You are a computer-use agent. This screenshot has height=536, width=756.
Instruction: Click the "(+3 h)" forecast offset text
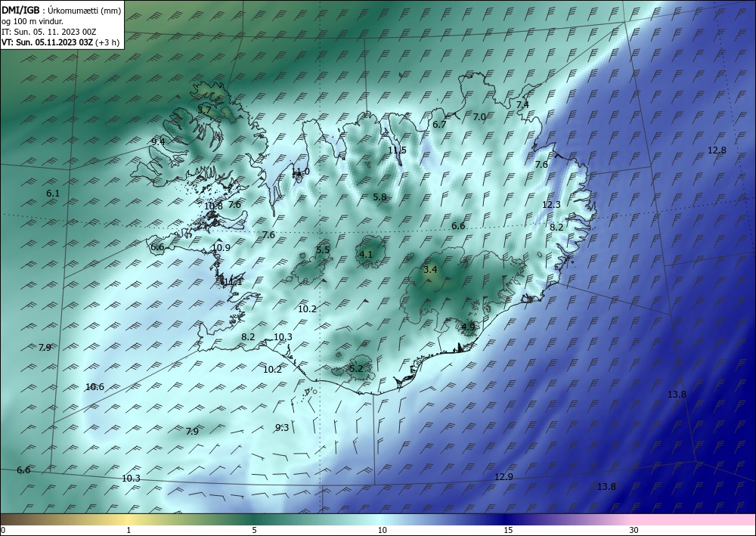click(x=108, y=42)
